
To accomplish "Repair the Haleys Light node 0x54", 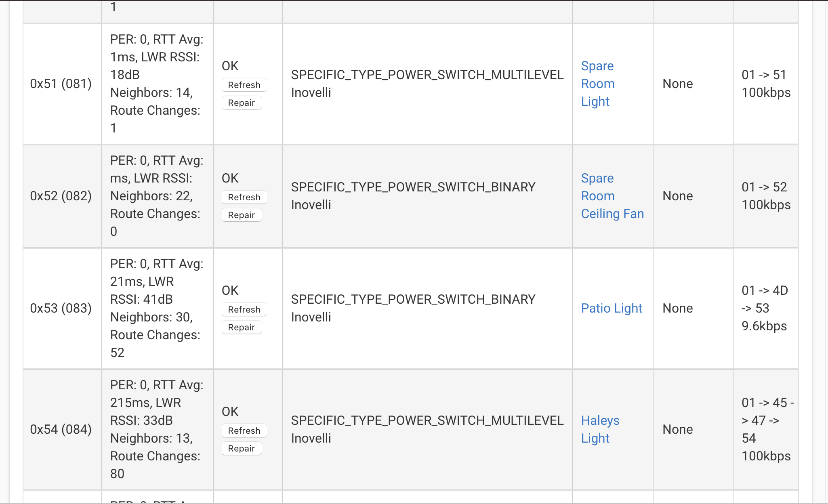I will click(x=242, y=449).
